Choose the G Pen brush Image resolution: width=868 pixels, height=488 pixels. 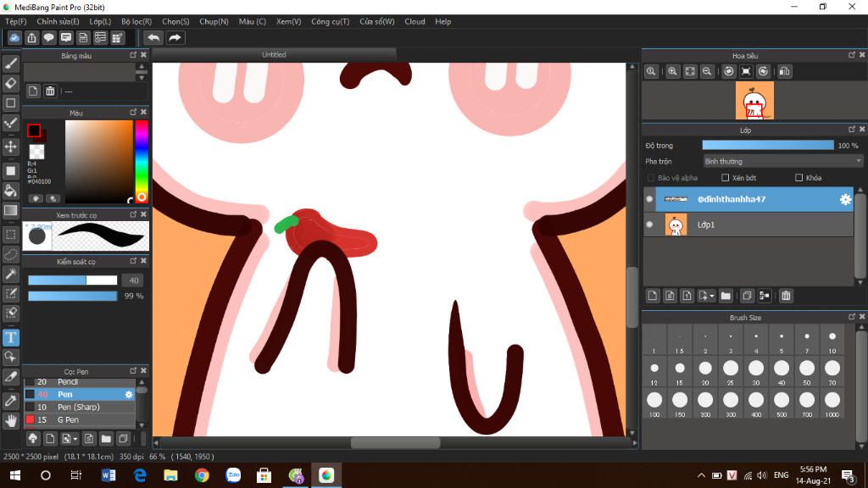[x=80, y=419]
